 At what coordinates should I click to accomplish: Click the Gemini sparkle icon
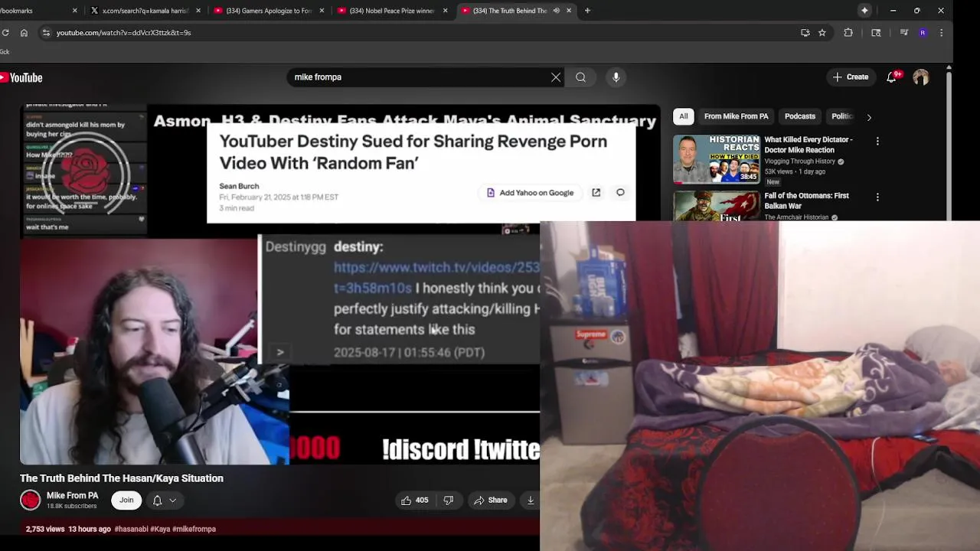(x=864, y=11)
